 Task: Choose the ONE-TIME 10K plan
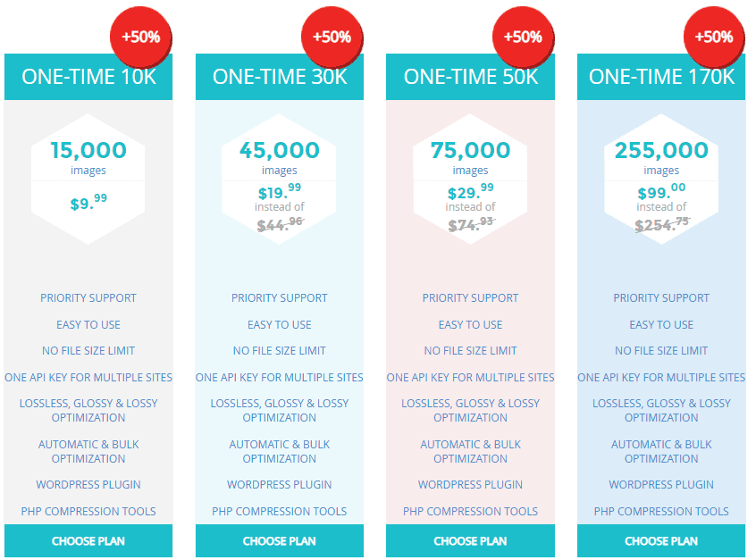(x=88, y=540)
